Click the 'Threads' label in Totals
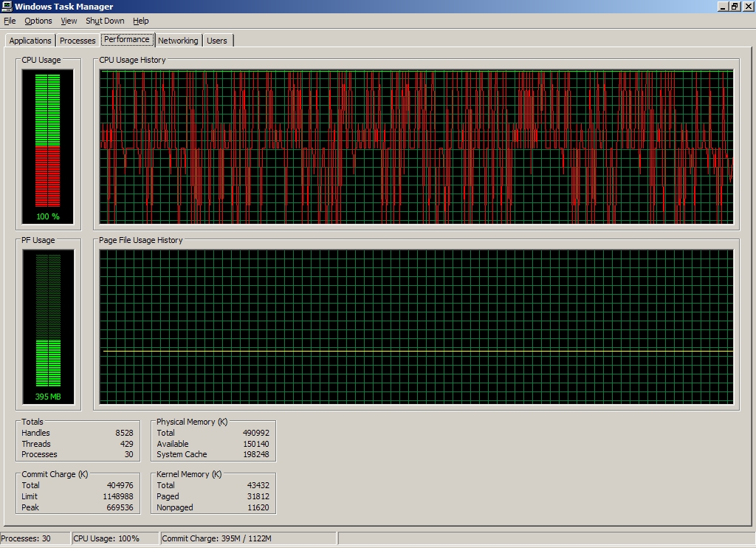The width and height of the screenshot is (756, 548). click(36, 444)
